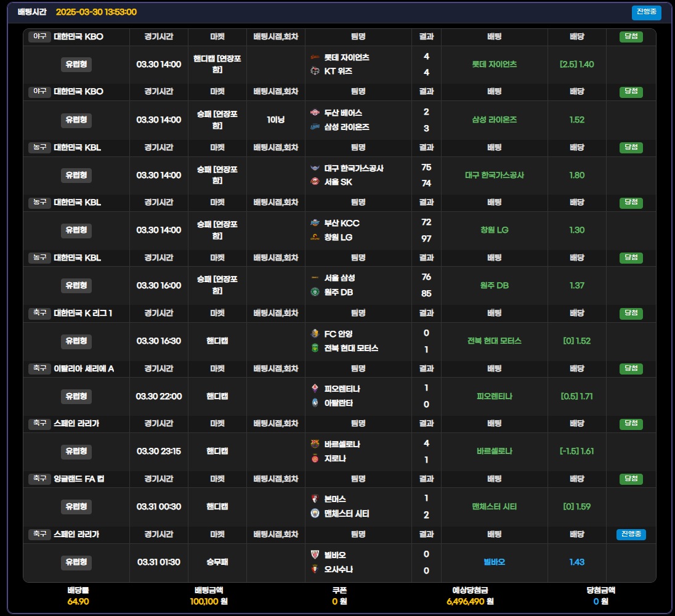The image size is (675, 616).
Task: Select the 원주 DB team logo
Action: (315, 292)
